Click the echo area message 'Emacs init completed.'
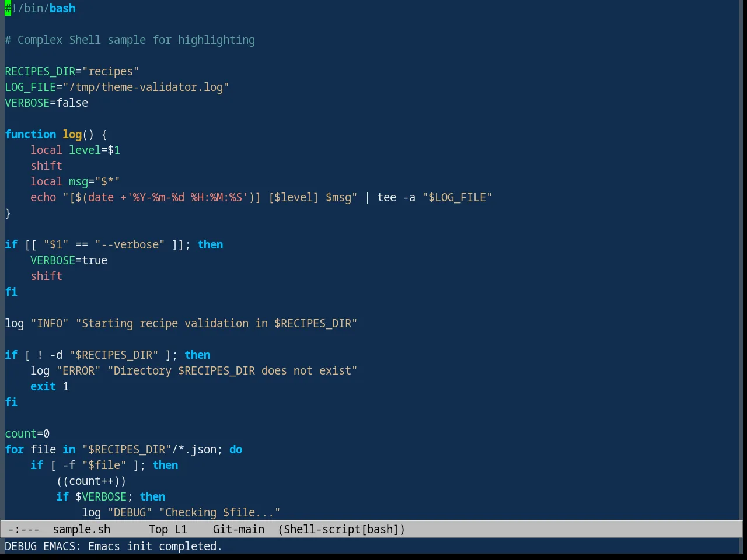The height and width of the screenshot is (560, 747). [155, 547]
